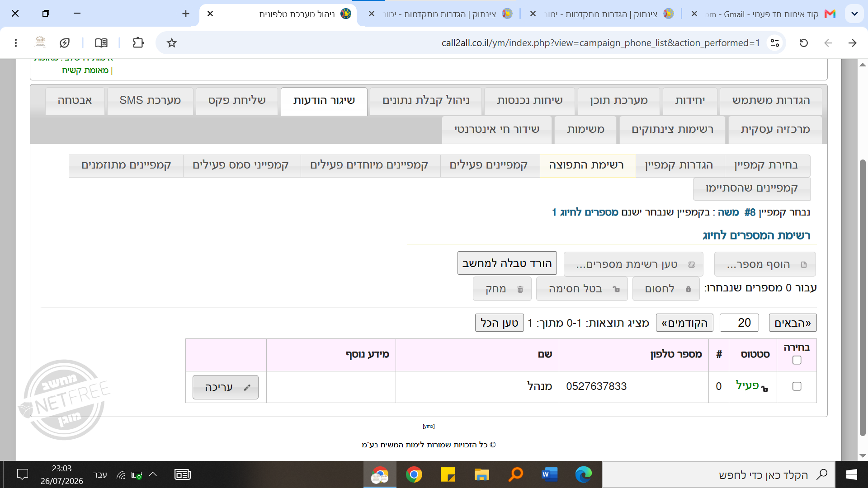The height and width of the screenshot is (488, 868).
Task: Go to previous results with הקודמים button
Action: coord(684,323)
